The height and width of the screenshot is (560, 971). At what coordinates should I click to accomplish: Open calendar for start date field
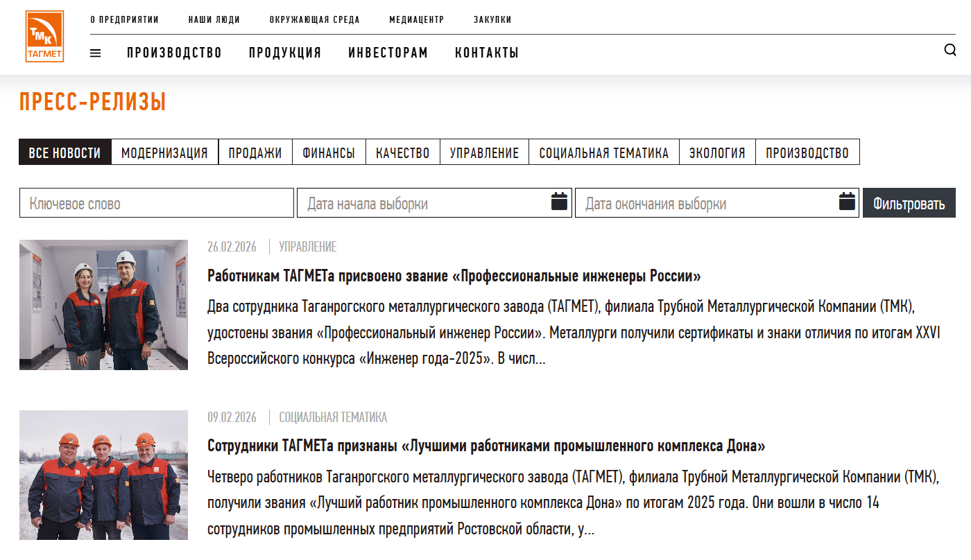[x=559, y=202]
